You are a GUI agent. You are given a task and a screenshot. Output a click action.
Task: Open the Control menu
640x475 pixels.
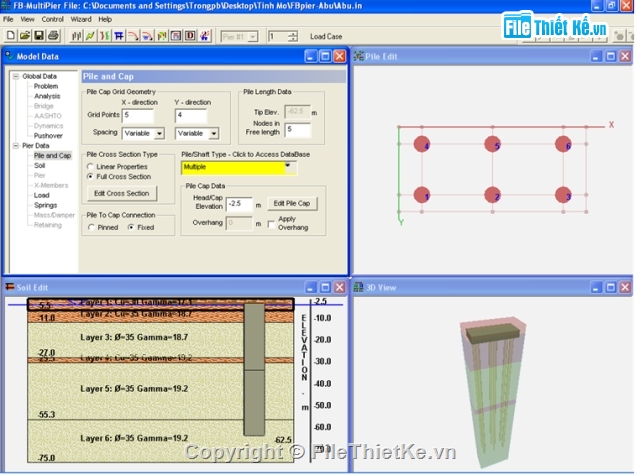pos(52,19)
